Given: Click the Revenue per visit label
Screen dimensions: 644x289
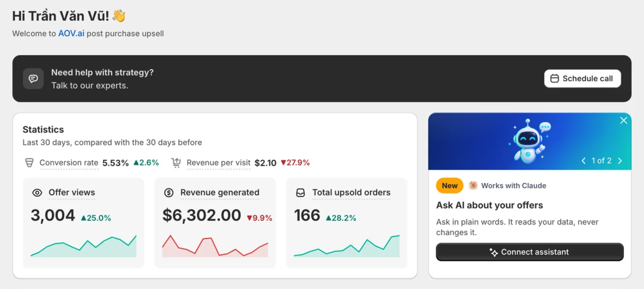Looking at the screenshot, I should [x=218, y=163].
